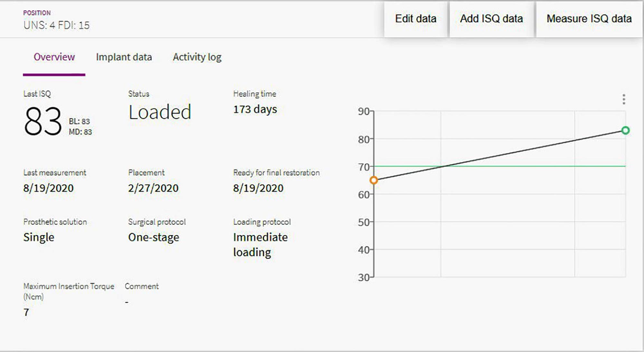Click the Measure ISQ data button

point(589,19)
